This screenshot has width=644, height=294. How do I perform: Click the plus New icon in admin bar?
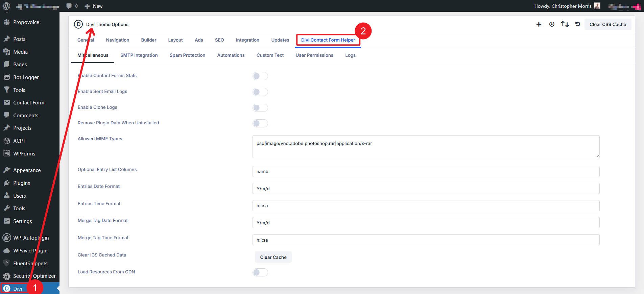coord(87,6)
